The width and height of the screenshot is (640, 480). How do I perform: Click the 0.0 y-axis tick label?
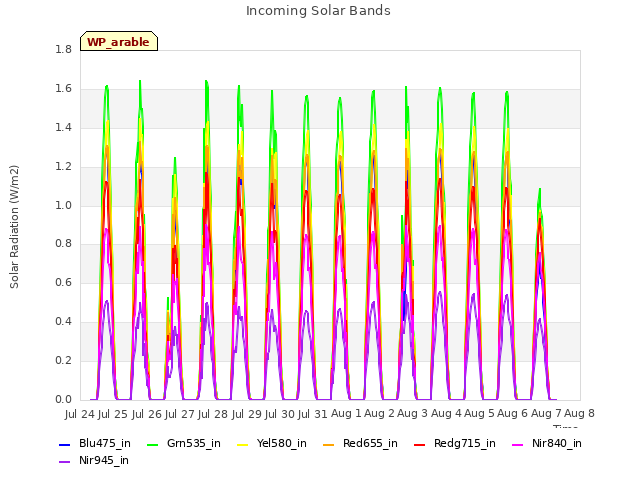63,400
